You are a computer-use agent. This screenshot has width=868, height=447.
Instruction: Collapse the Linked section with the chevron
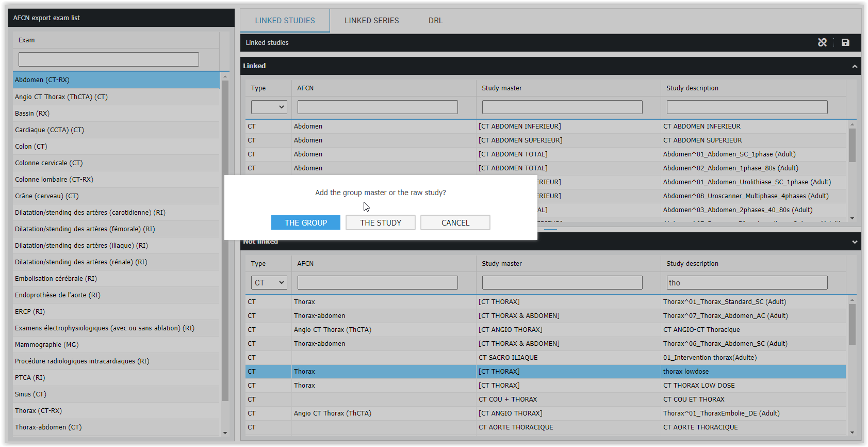(x=855, y=66)
